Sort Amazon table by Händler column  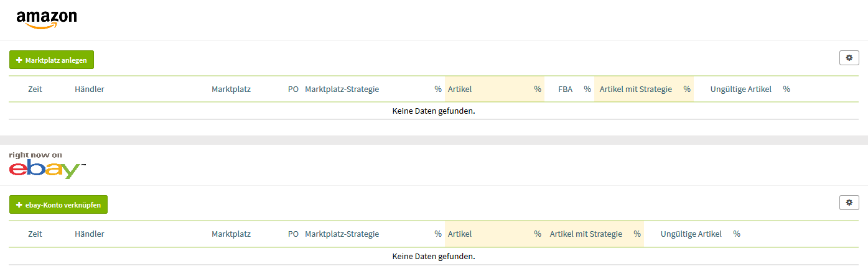[x=90, y=89]
